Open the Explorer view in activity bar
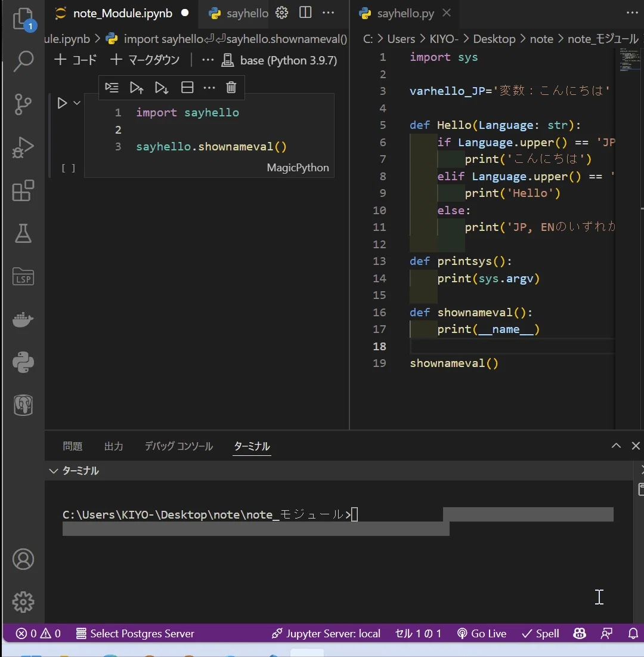The height and width of the screenshot is (657, 644). tap(23, 19)
